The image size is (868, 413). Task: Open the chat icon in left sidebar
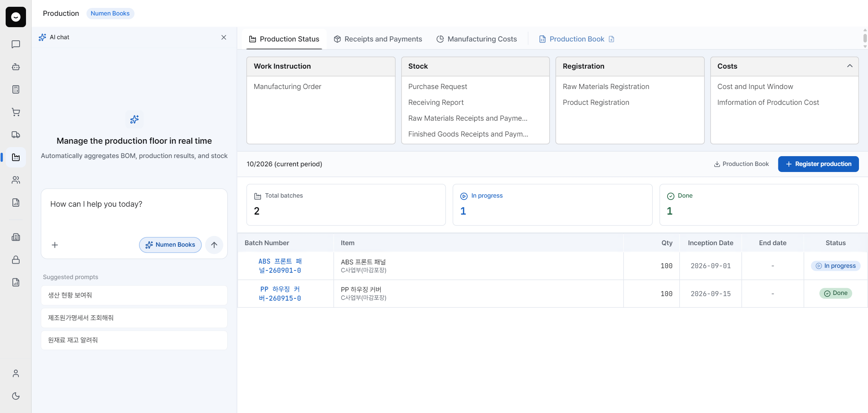[16, 44]
